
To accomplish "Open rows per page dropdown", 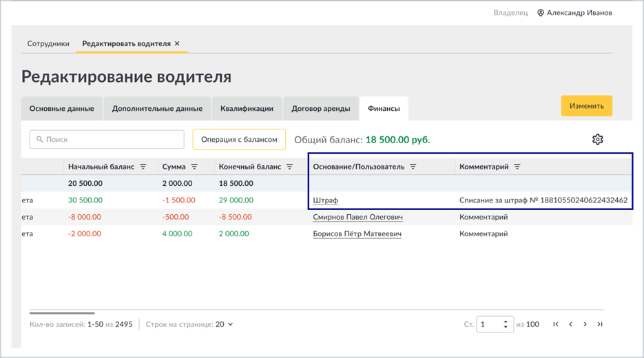I will [225, 324].
